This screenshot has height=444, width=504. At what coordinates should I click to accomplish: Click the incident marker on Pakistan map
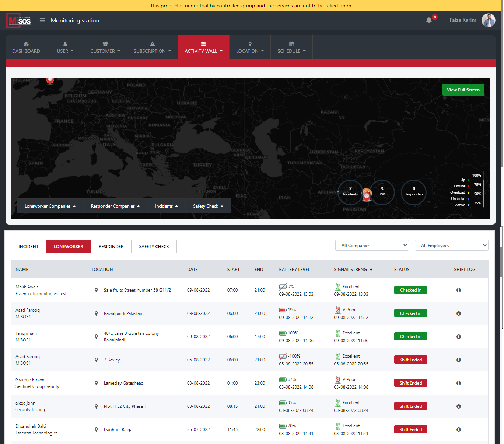tap(367, 195)
